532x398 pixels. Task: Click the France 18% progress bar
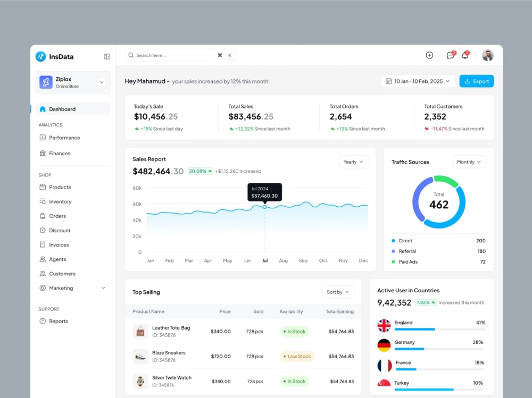pos(440,369)
